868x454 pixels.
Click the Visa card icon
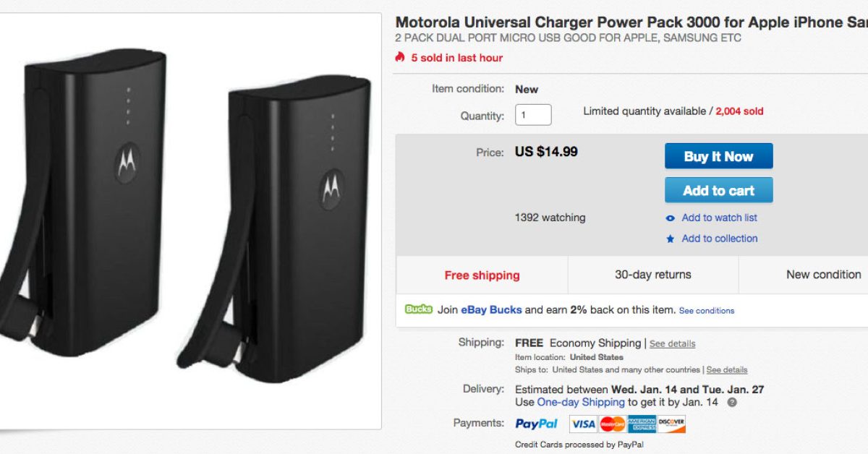pos(583,424)
